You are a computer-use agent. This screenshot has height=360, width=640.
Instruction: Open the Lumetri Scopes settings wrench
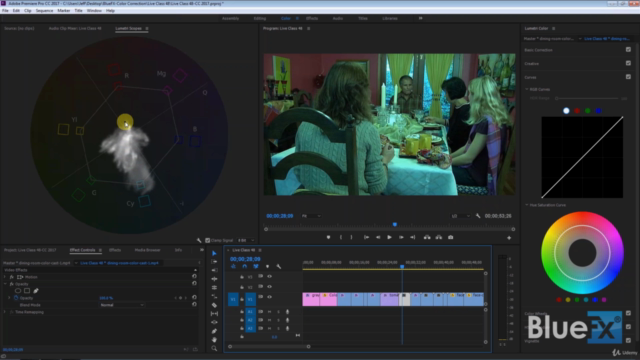pyautogui.click(x=199, y=240)
